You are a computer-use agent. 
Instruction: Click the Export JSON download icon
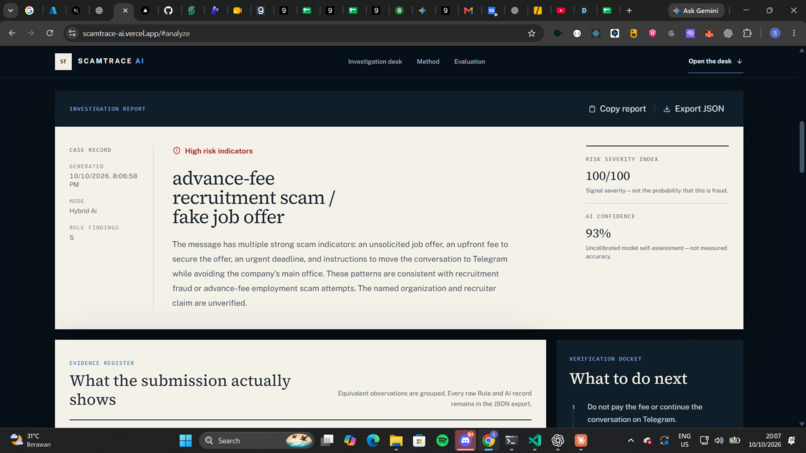(667, 109)
